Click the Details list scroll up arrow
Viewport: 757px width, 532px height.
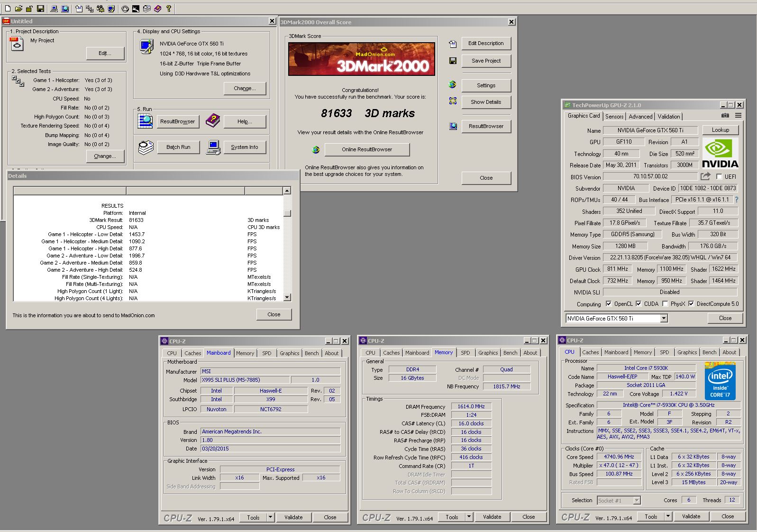(287, 191)
